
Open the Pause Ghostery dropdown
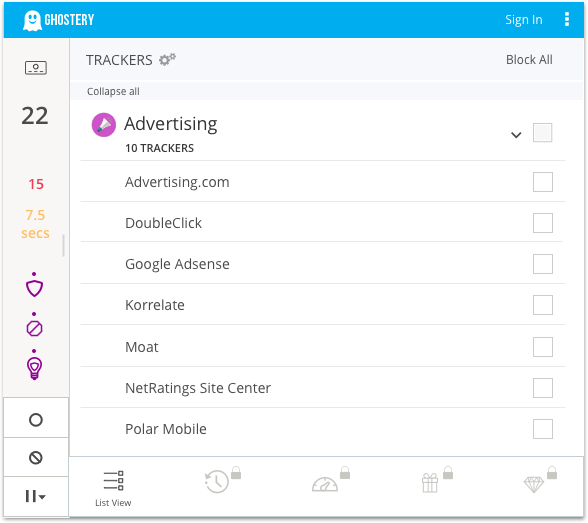[x=36, y=496]
